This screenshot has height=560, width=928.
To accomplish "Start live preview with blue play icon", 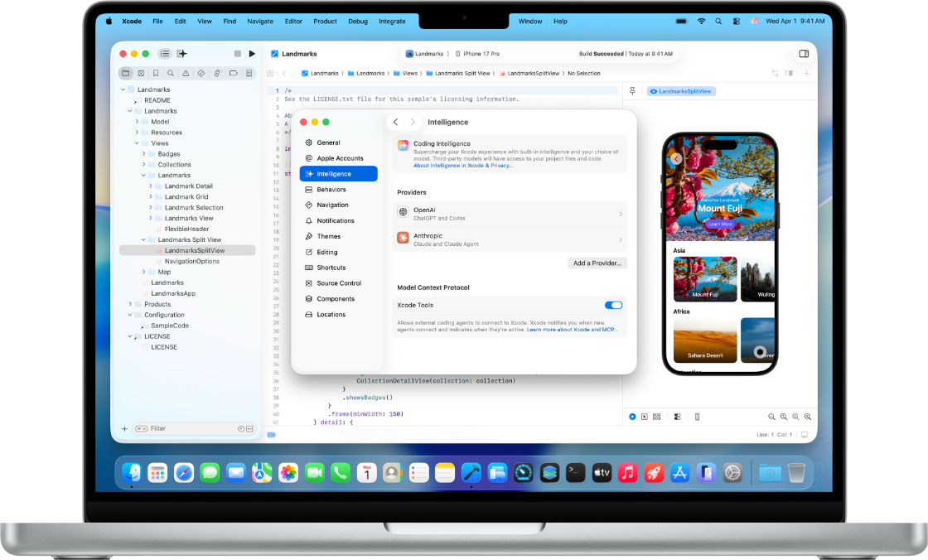I will (632, 417).
